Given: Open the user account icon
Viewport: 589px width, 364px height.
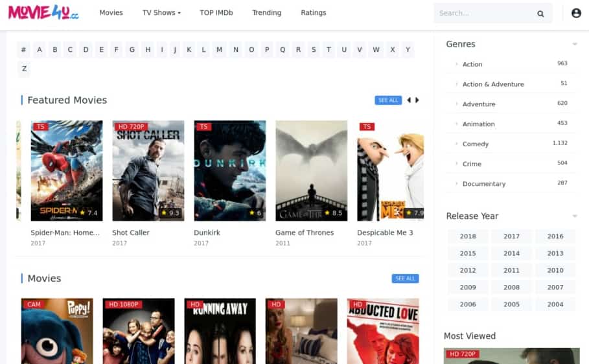Looking at the screenshot, I should pos(576,13).
